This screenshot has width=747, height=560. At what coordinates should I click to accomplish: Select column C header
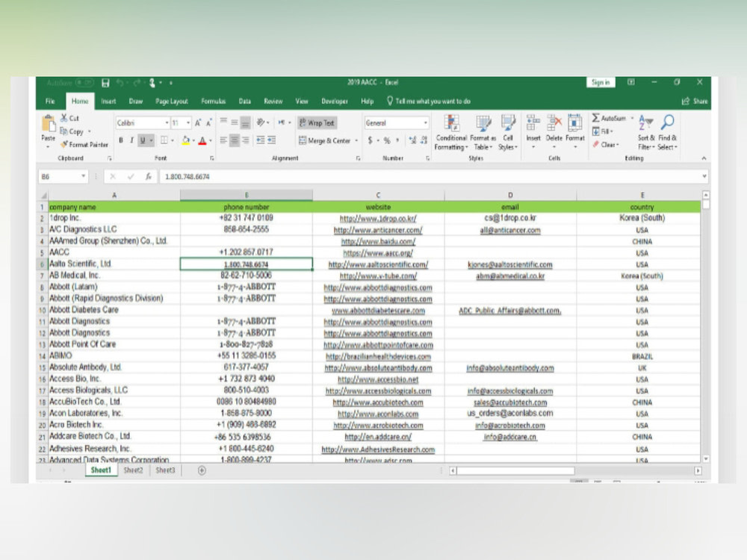(x=378, y=195)
